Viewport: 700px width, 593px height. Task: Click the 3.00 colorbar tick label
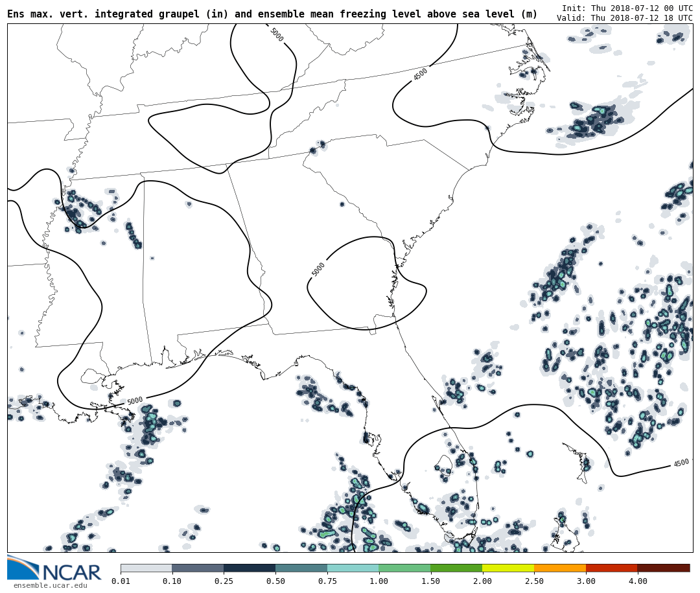(586, 581)
